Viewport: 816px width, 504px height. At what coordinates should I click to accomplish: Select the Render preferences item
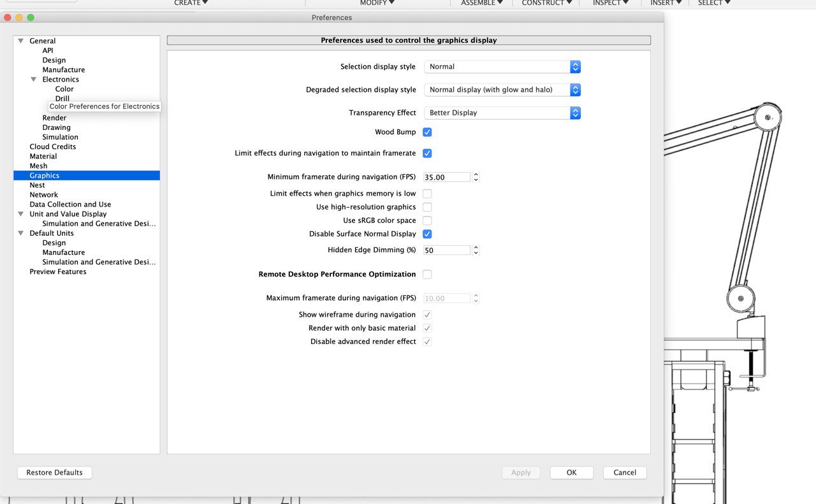54,118
